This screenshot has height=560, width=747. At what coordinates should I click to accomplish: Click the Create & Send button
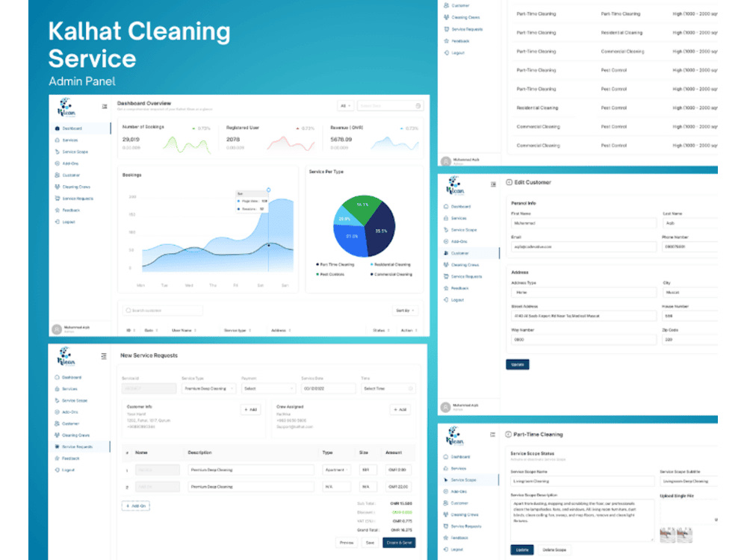click(399, 542)
